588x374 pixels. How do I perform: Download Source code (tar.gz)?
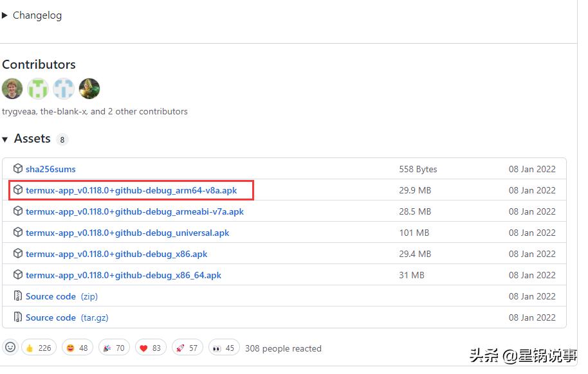[x=67, y=318]
